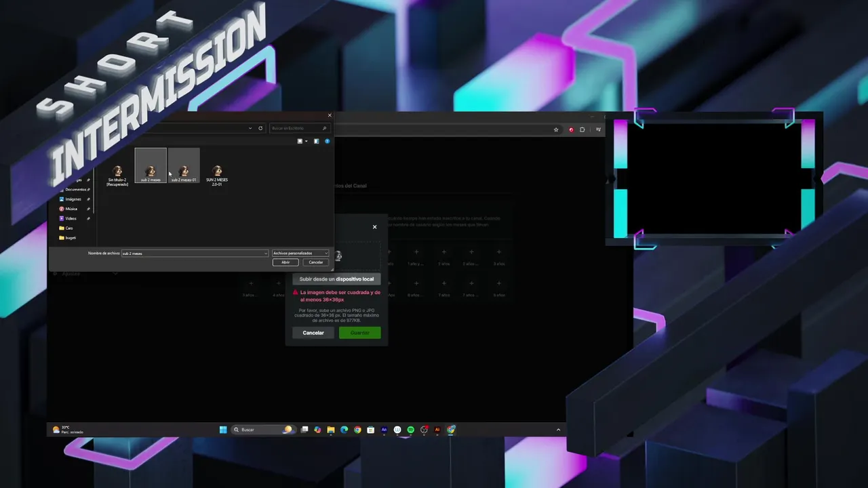Screen dimensions: 868x488
Task: Toggle the preview pane icon
Action: coord(316,141)
